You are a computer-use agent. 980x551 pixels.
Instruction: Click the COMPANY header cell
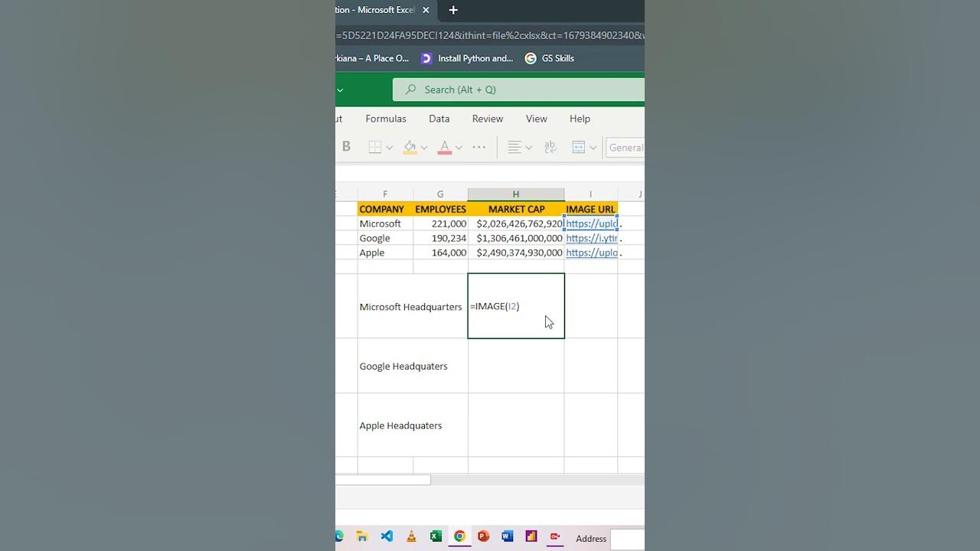[x=385, y=209]
